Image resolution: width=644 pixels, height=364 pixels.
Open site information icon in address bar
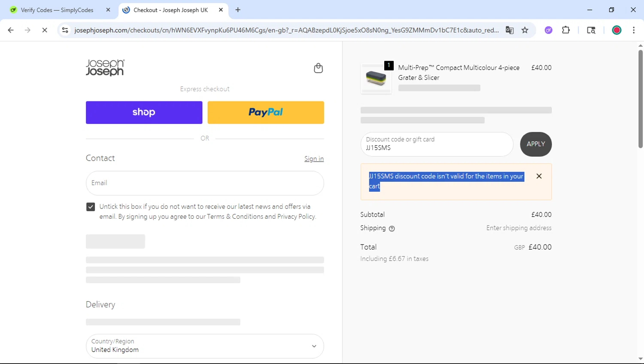[x=65, y=30]
